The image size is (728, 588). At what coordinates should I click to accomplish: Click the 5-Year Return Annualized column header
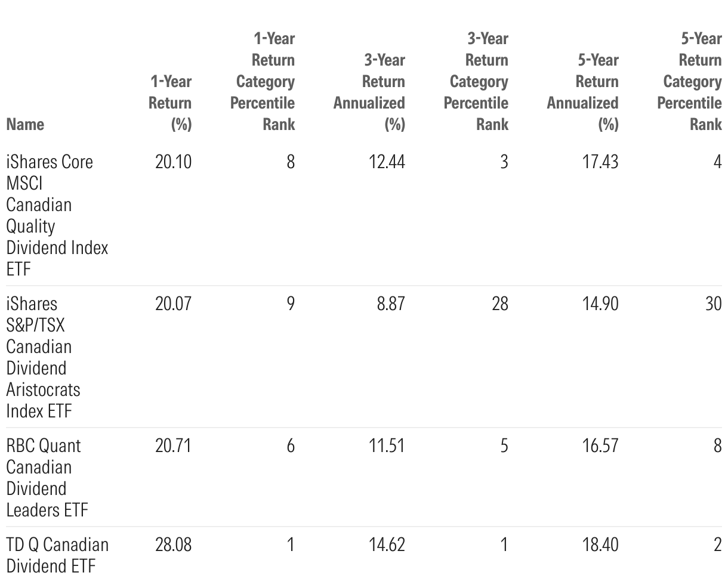tap(583, 92)
